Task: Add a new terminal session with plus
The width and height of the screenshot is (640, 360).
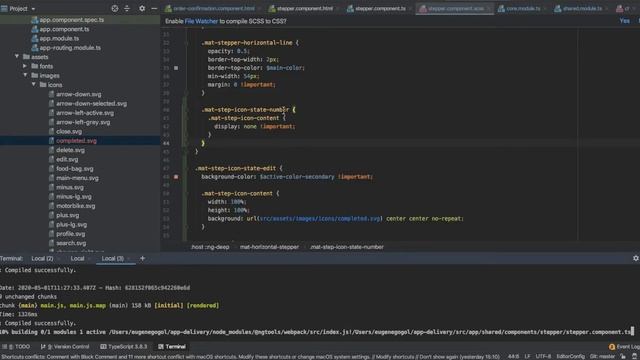Action: (x=142, y=258)
